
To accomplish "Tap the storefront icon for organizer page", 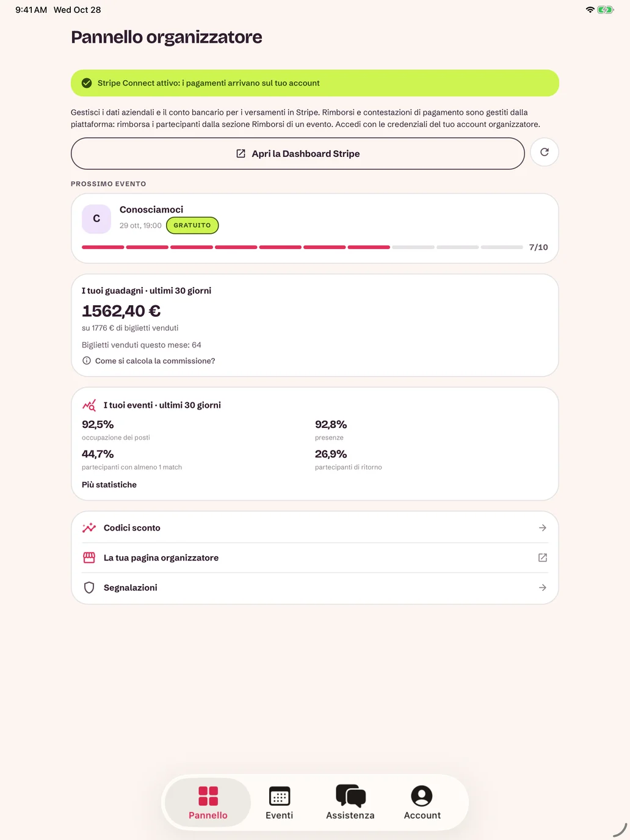I will (89, 558).
